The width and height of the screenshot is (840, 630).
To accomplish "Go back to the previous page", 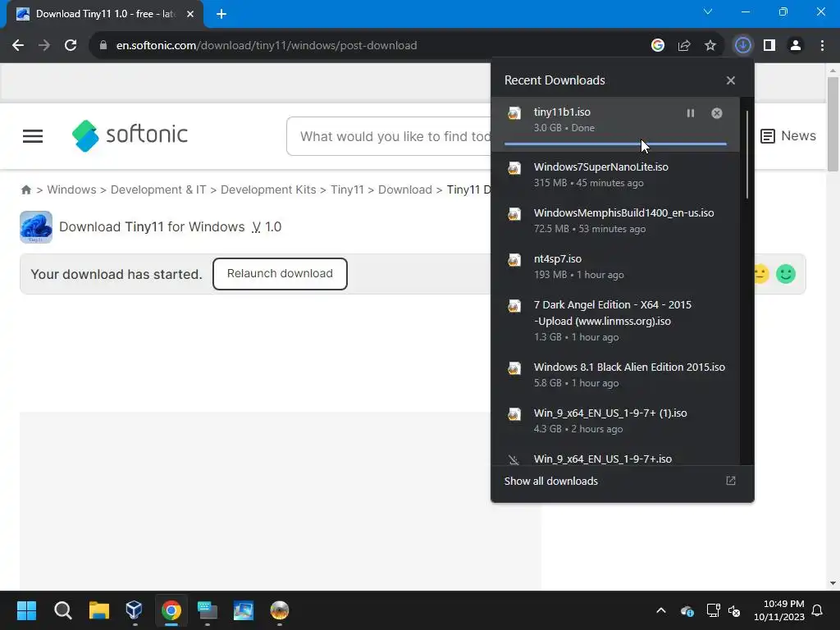I will pos(18,46).
